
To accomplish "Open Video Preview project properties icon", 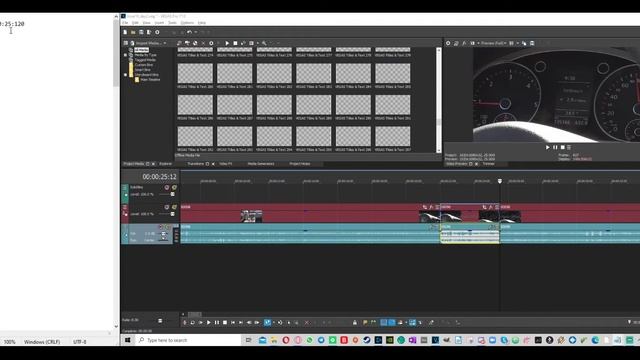I will pos(448,43).
